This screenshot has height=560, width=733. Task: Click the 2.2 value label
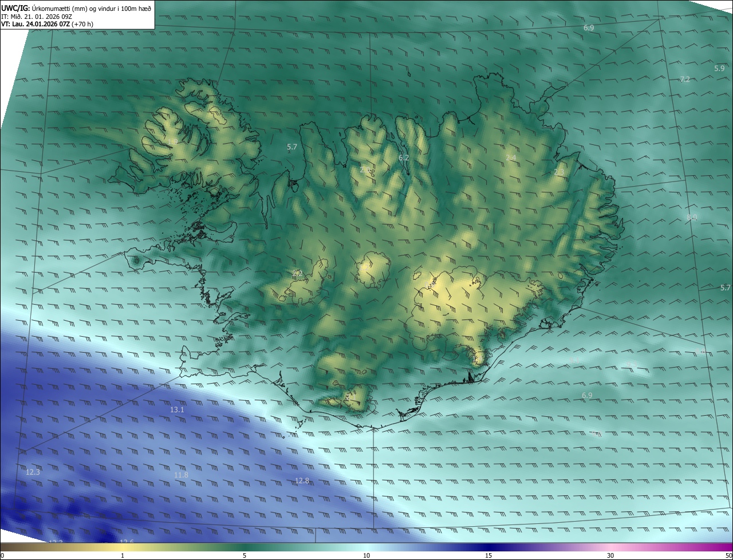pyautogui.click(x=297, y=273)
